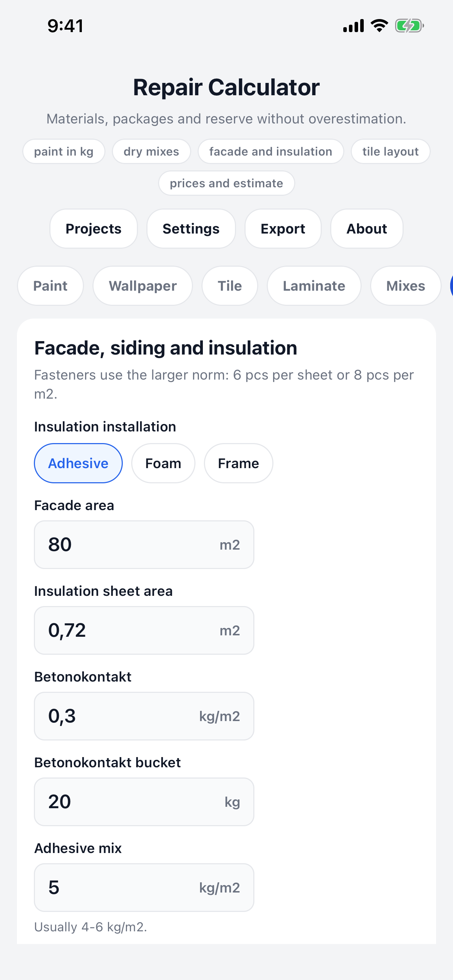The image size is (453, 980).
Task: Tap the battery charging icon
Action: 409,26
